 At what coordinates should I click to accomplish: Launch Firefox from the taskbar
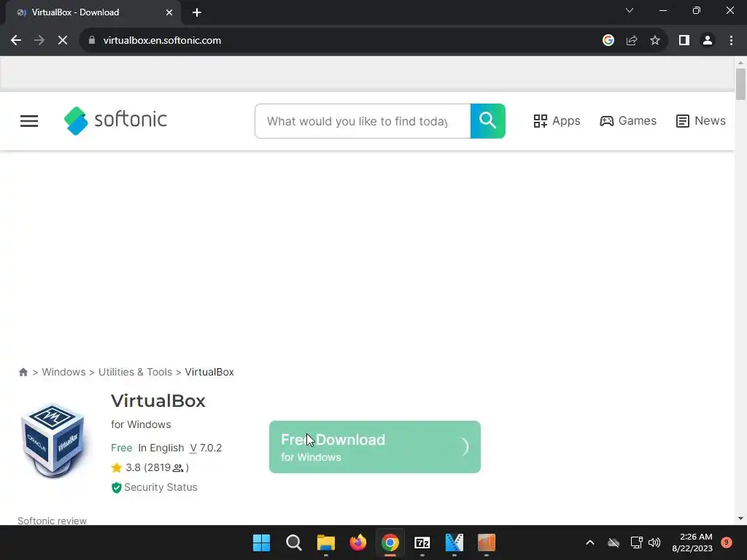tap(358, 542)
